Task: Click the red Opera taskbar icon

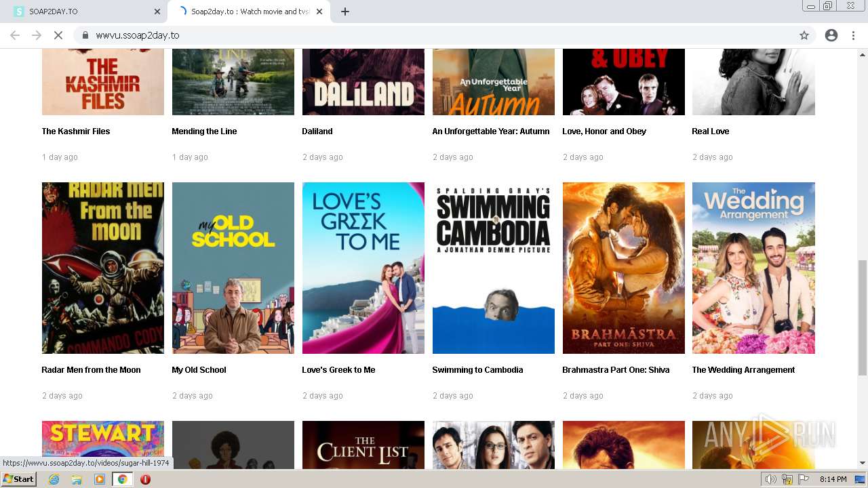Action: (x=145, y=479)
